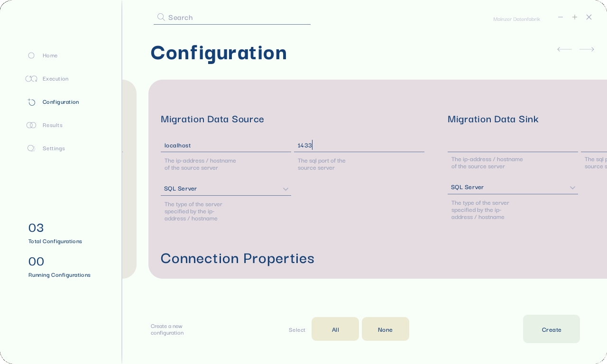Go back using the left arrow icon
The width and height of the screenshot is (607, 364).
click(564, 49)
